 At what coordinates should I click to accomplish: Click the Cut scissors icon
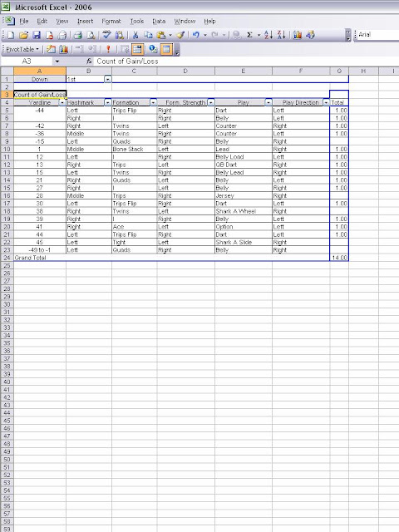click(135, 35)
